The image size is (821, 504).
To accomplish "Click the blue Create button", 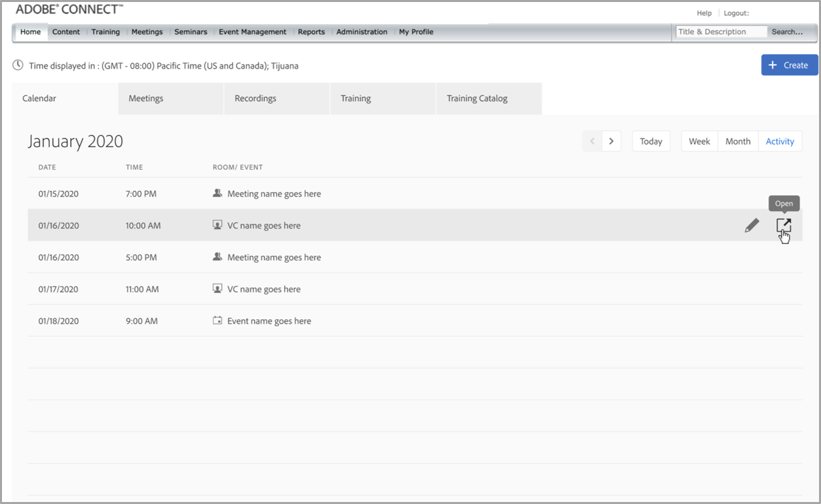I will [x=789, y=65].
